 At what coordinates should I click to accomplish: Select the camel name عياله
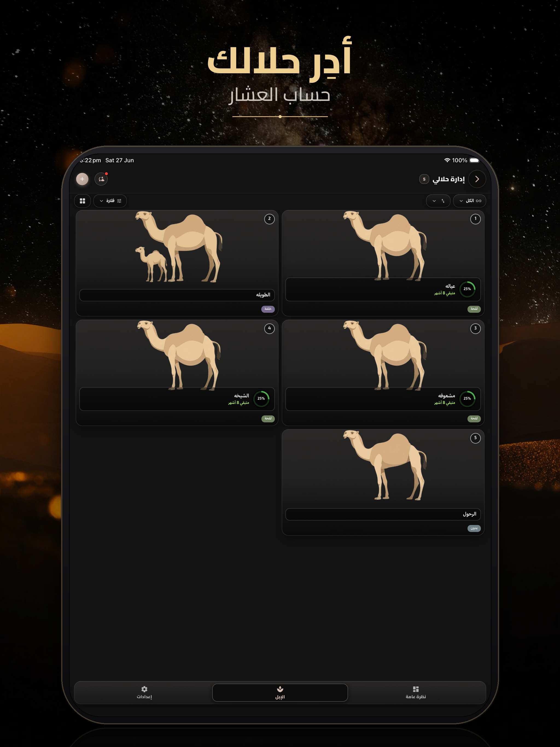point(450,286)
